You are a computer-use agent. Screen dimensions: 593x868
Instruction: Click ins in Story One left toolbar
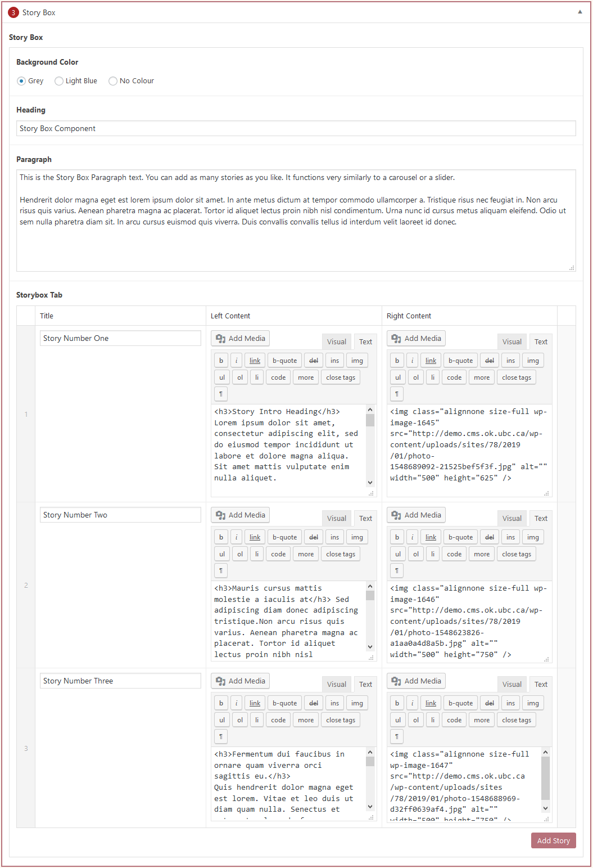click(334, 361)
